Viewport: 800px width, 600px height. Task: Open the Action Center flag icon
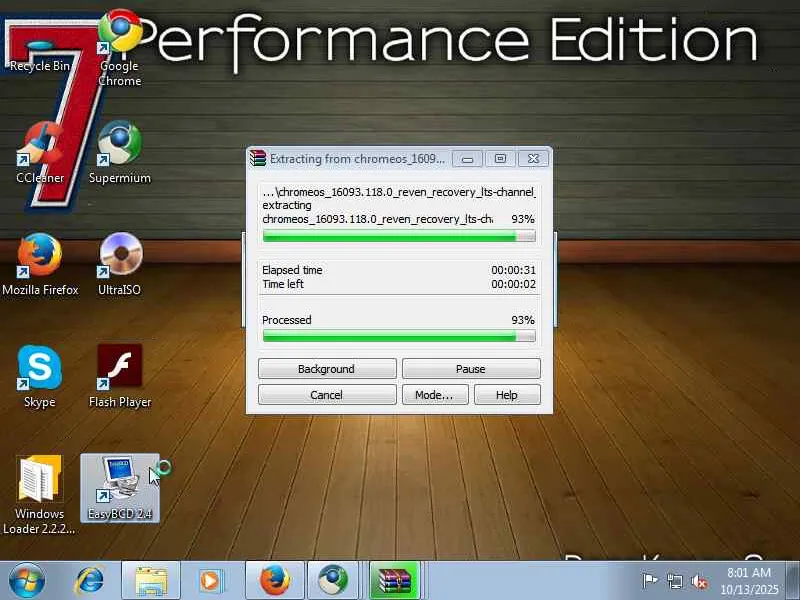tap(649, 581)
